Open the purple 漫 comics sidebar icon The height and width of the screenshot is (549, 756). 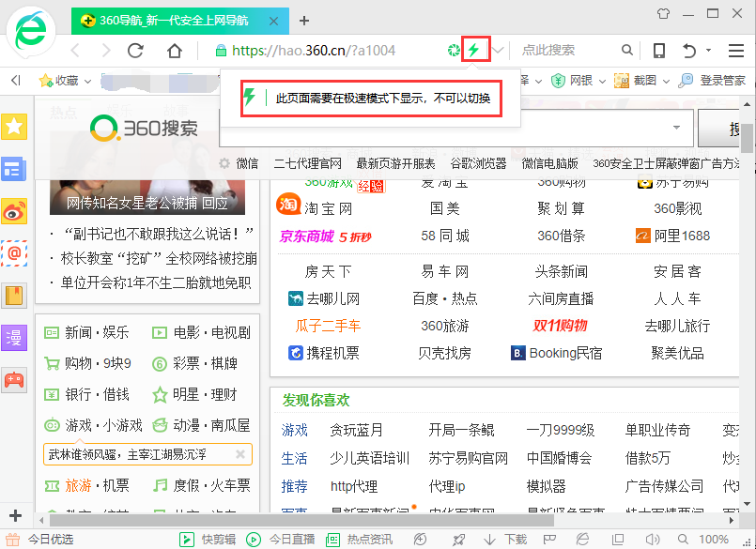coord(14,338)
